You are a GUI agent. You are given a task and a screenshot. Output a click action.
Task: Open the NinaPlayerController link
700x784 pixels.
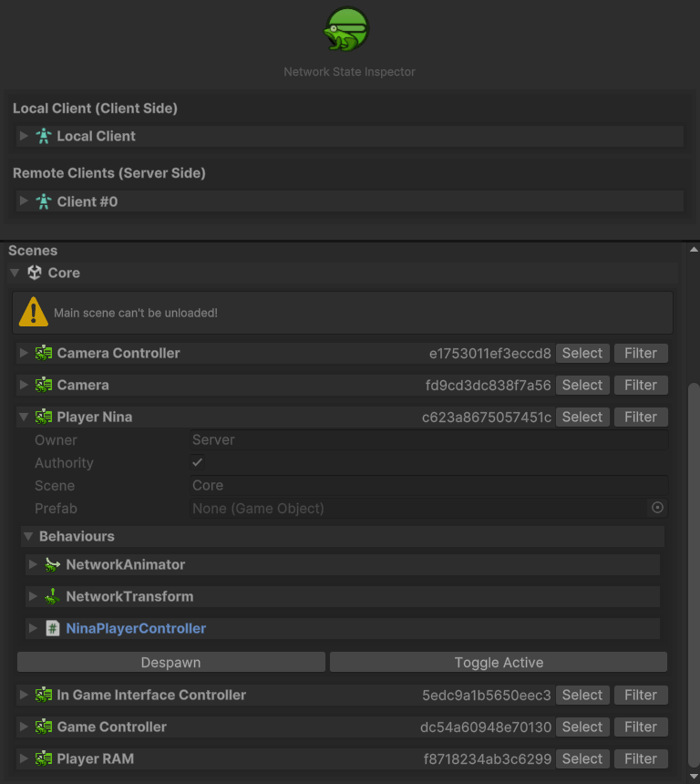(135, 627)
